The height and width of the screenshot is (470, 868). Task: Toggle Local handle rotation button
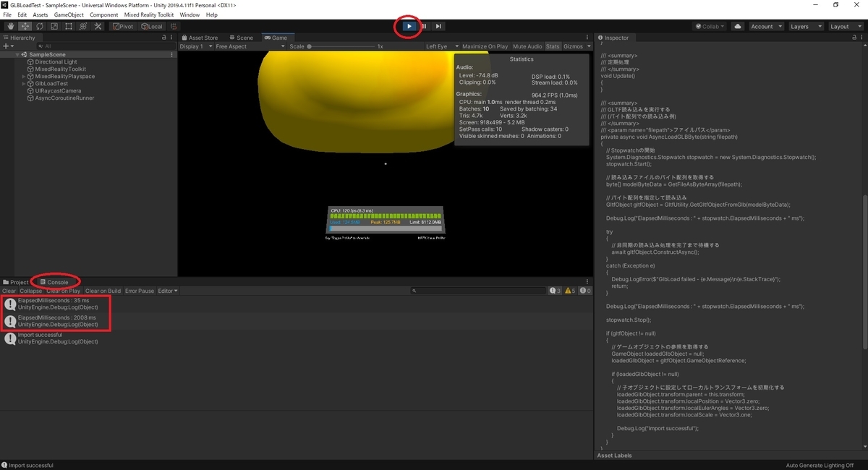click(152, 26)
